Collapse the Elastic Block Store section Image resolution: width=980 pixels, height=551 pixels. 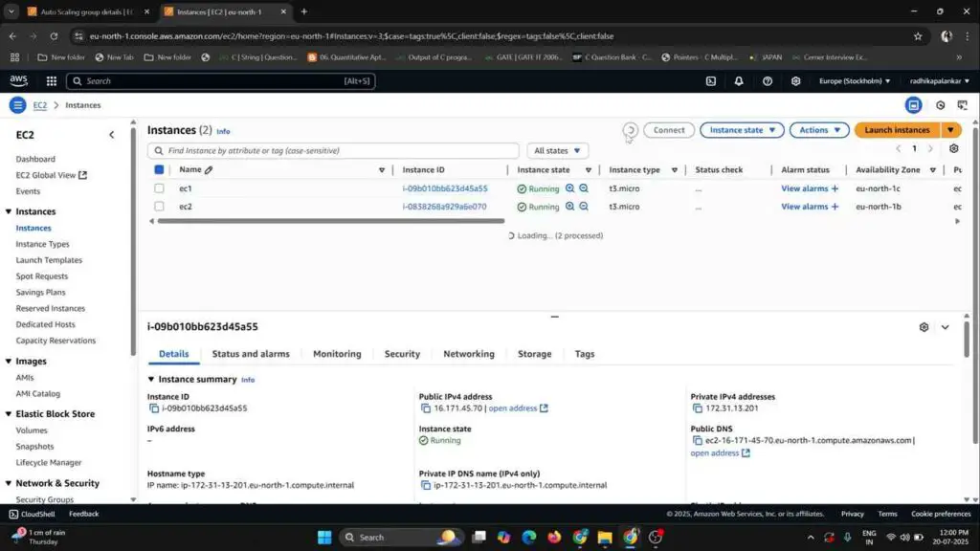[9, 413]
